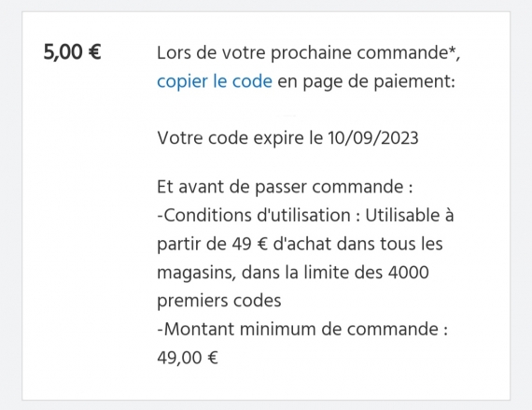Click the '-Conditions d'utilisation' label
The image size is (532, 410).
coord(254,215)
